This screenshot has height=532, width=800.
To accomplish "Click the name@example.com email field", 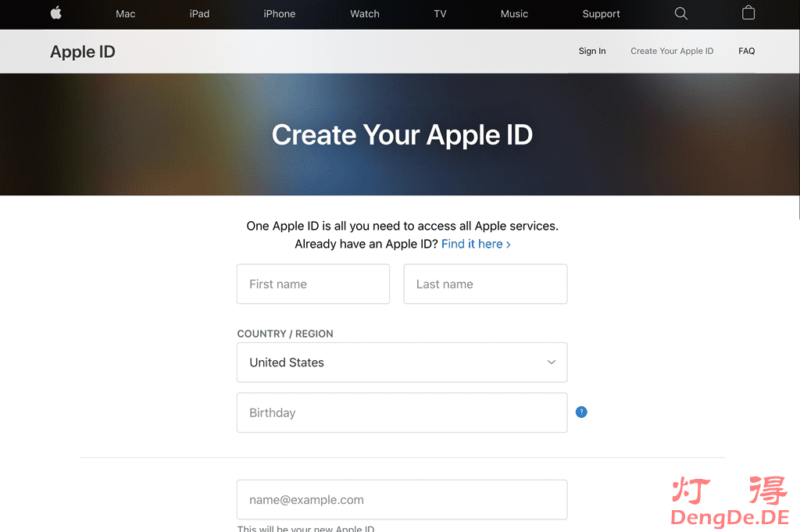I will pyautogui.click(x=402, y=500).
